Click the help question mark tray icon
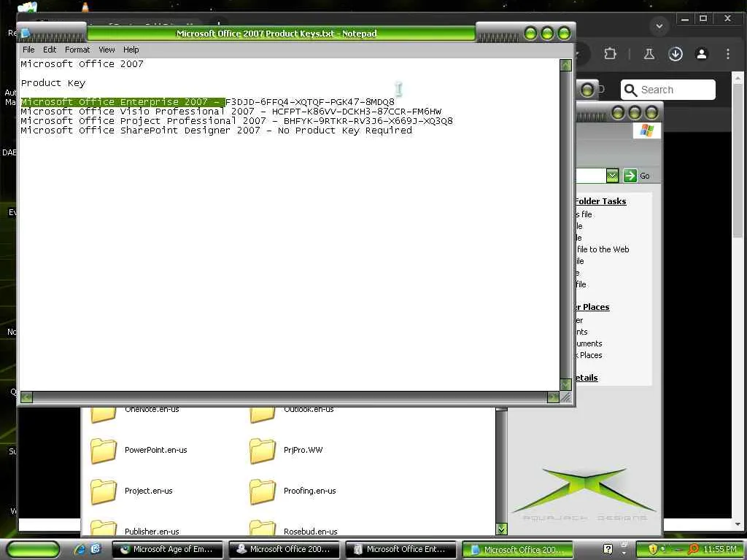 (x=608, y=549)
